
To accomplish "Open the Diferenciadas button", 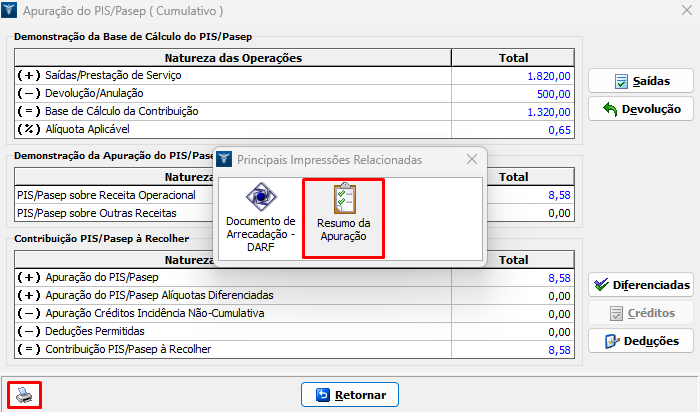I will click(641, 285).
